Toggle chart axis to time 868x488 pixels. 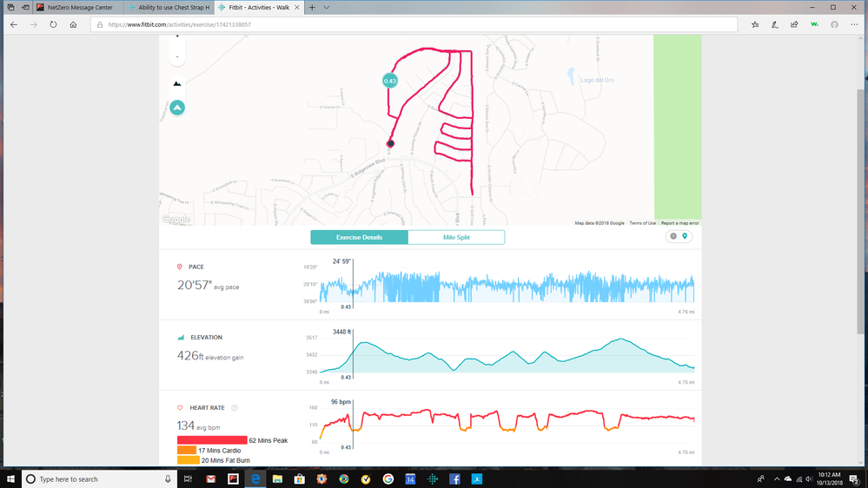[673, 236]
